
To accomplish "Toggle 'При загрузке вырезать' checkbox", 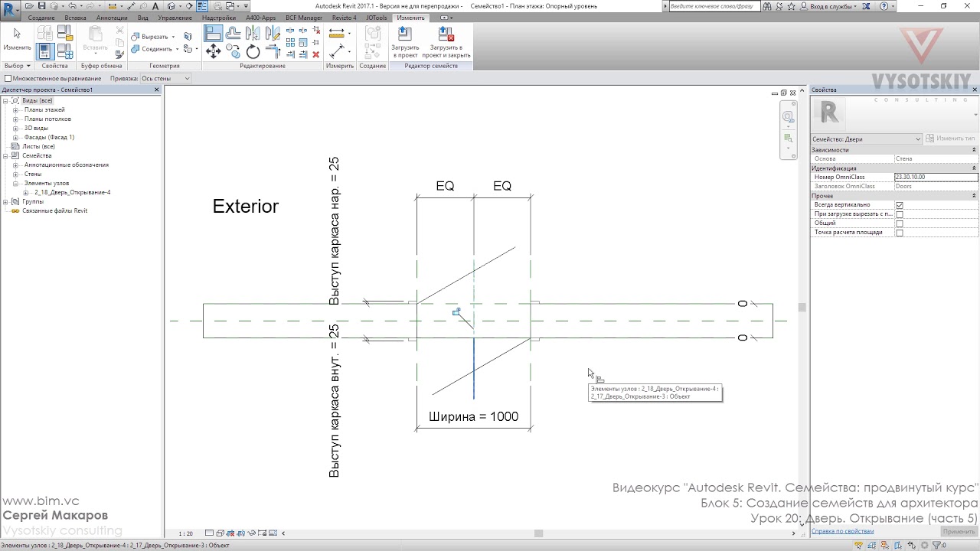I will (x=900, y=214).
